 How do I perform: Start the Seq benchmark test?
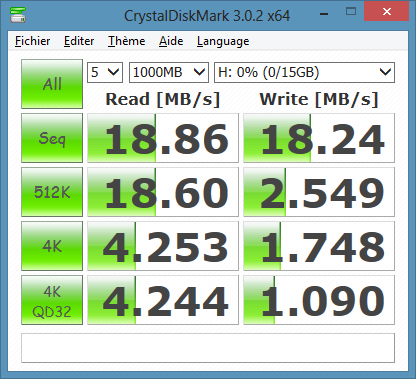(52, 138)
